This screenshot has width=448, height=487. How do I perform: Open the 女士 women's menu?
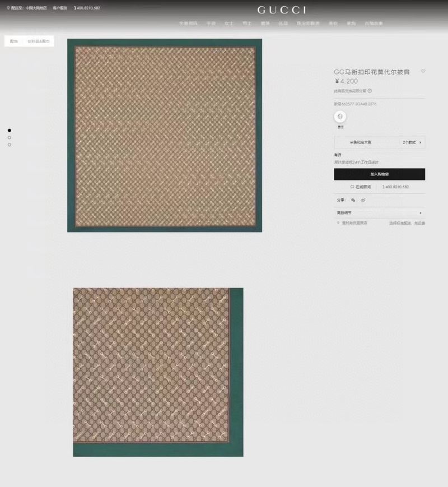coord(229,24)
